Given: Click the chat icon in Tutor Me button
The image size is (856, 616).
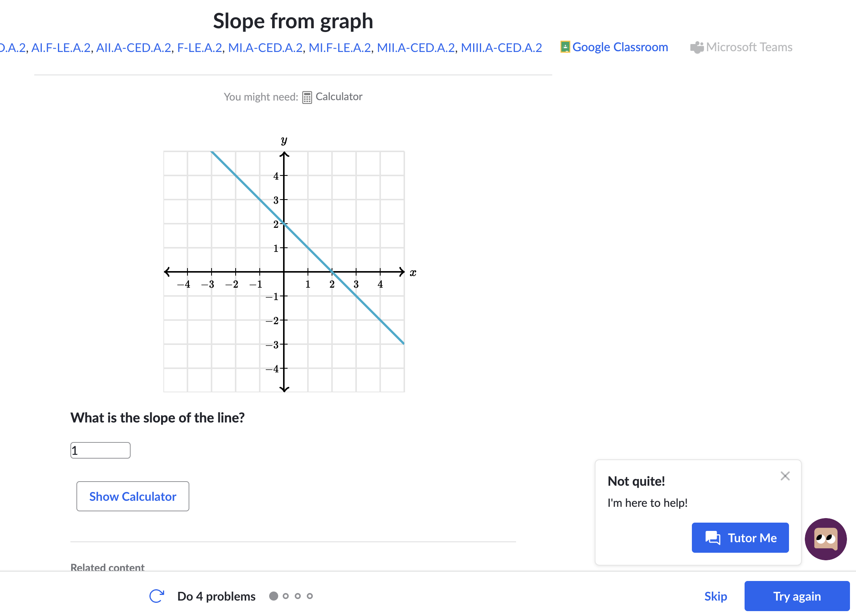Looking at the screenshot, I should click(x=713, y=537).
